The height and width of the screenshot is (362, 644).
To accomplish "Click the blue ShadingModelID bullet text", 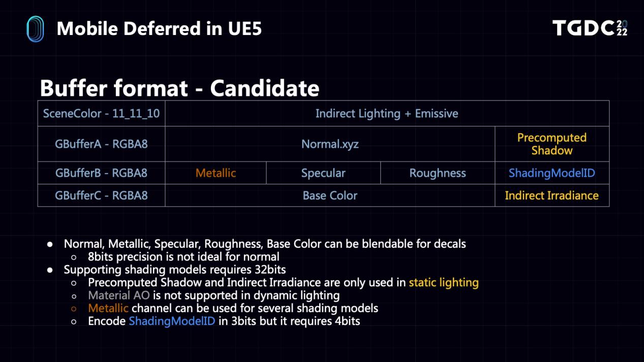I will (172, 321).
